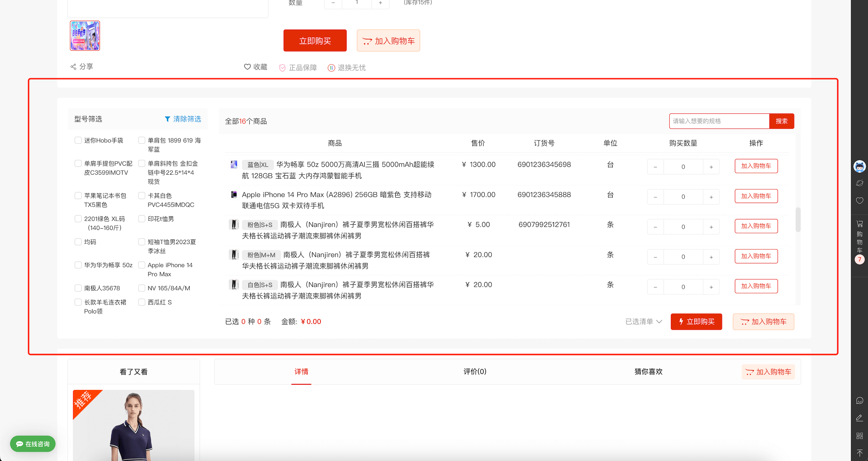Click the chat bubble icon in sidebar
Screen dimensions: 868x461
coord(860,400)
